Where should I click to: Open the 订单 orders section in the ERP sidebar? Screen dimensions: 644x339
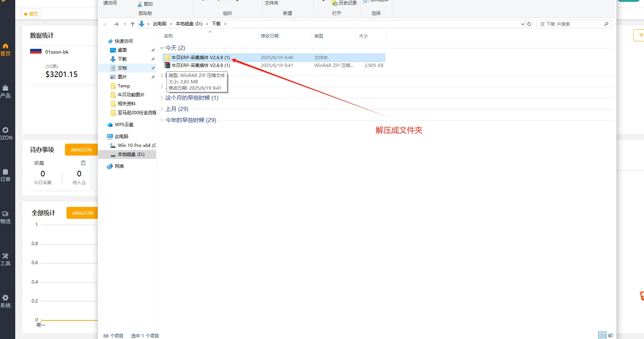[5, 175]
